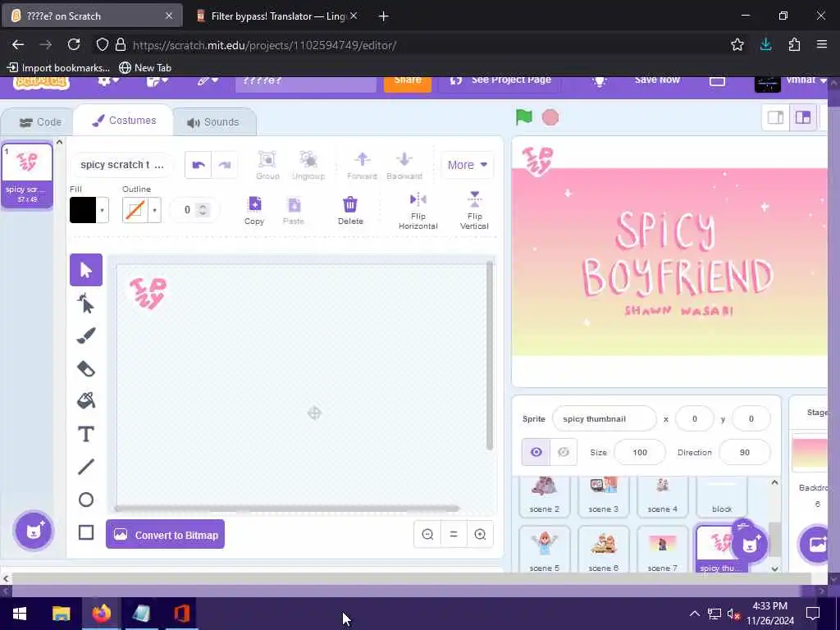
Task: Increase the outline width stepper
Action: point(203,206)
